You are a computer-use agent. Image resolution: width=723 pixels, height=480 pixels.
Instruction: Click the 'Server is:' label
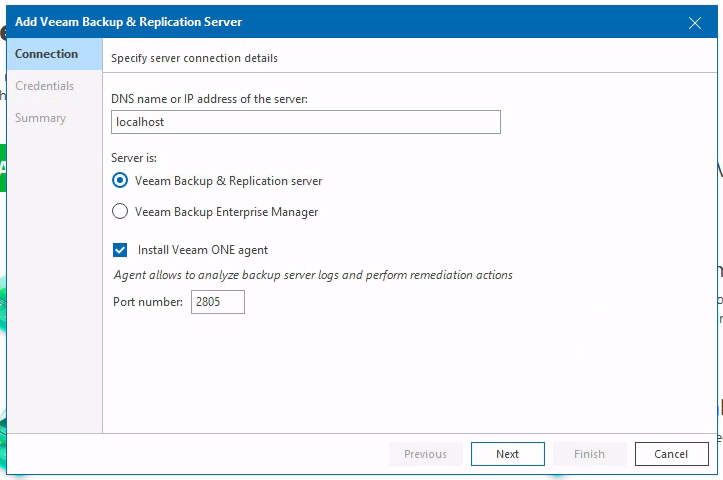point(134,158)
